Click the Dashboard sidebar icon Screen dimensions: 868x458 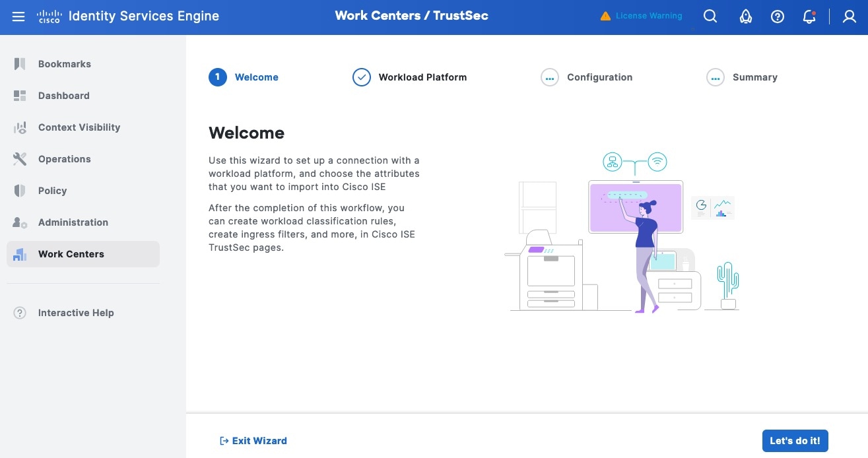[20, 96]
